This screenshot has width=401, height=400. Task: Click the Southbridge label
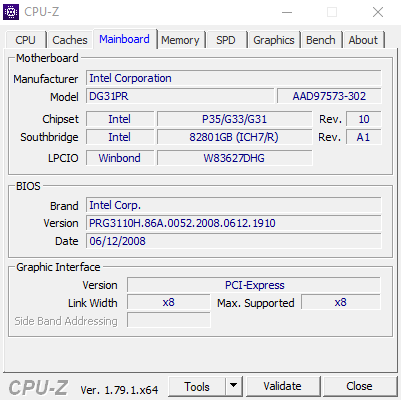[x=49, y=137]
